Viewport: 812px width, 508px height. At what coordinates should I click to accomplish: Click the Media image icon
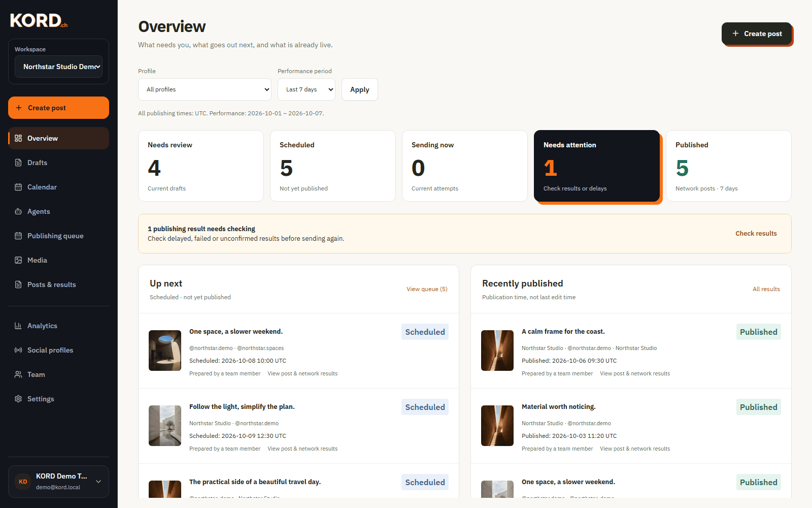[18, 260]
